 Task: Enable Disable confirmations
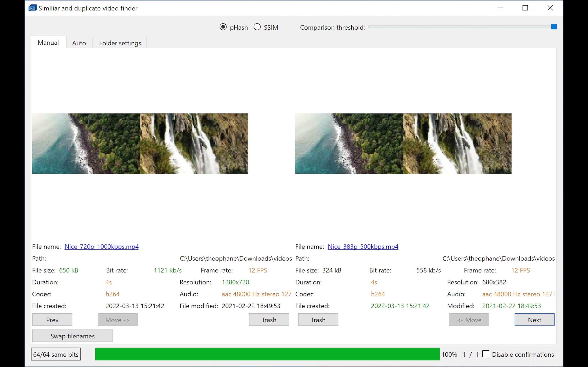click(x=486, y=354)
